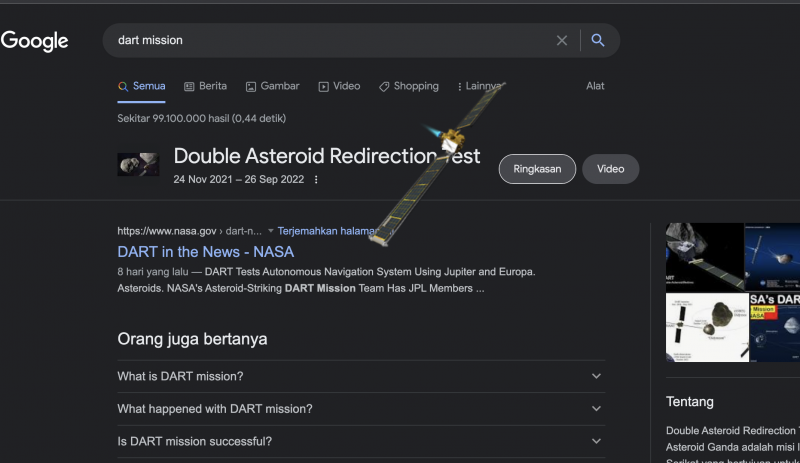Image resolution: width=800 pixels, height=463 pixels.
Task: Click the Google logo
Action: 34,41
